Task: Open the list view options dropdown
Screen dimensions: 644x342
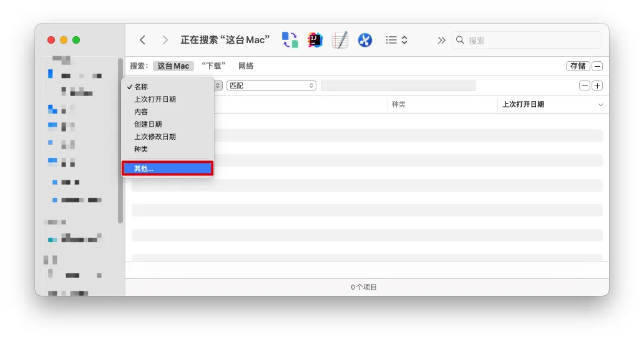Action: tap(396, 40)
